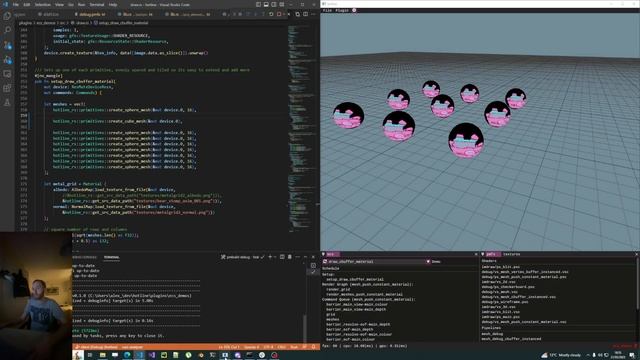
Task: Open the File menu in VS Code
Action: click(16, 4)
